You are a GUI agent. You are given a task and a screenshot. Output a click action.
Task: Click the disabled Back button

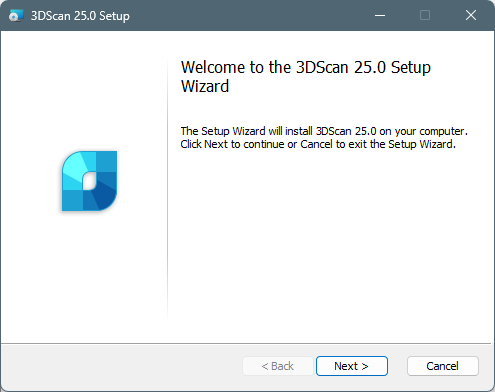(x=278, y=366)
